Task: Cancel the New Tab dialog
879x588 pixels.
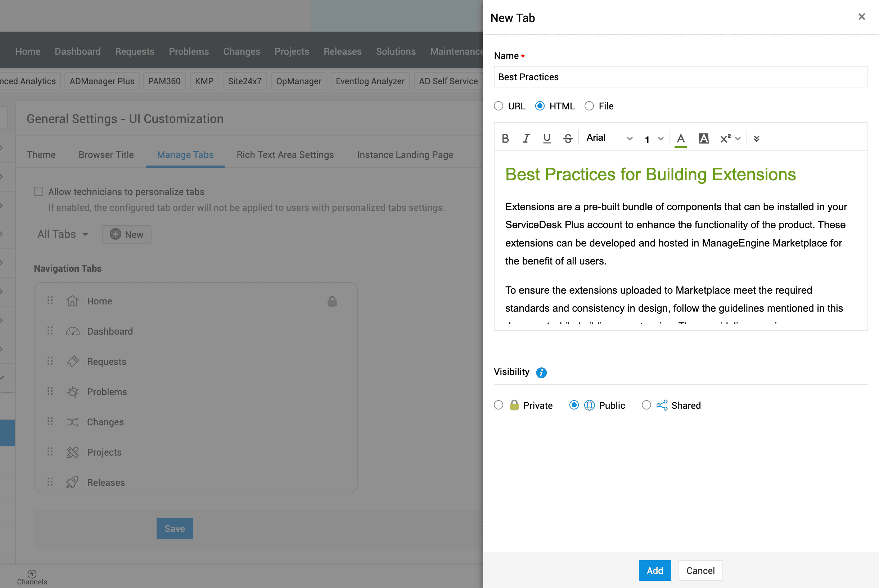Action: pos(700,570)
